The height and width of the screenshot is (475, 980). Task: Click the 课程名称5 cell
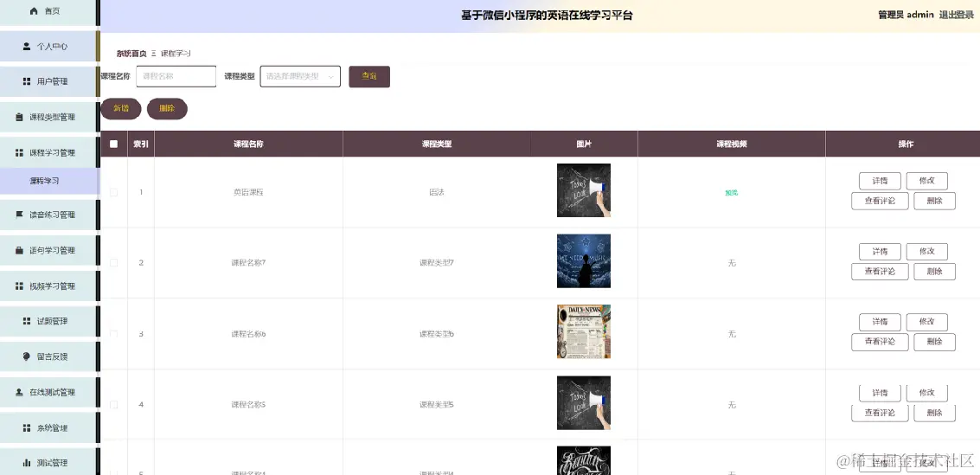point(249,404)
